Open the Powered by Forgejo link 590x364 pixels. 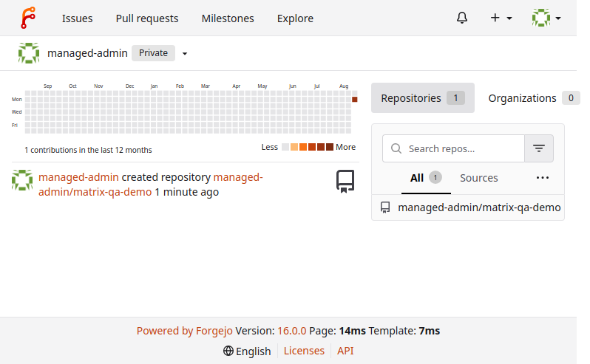point(184,331)
